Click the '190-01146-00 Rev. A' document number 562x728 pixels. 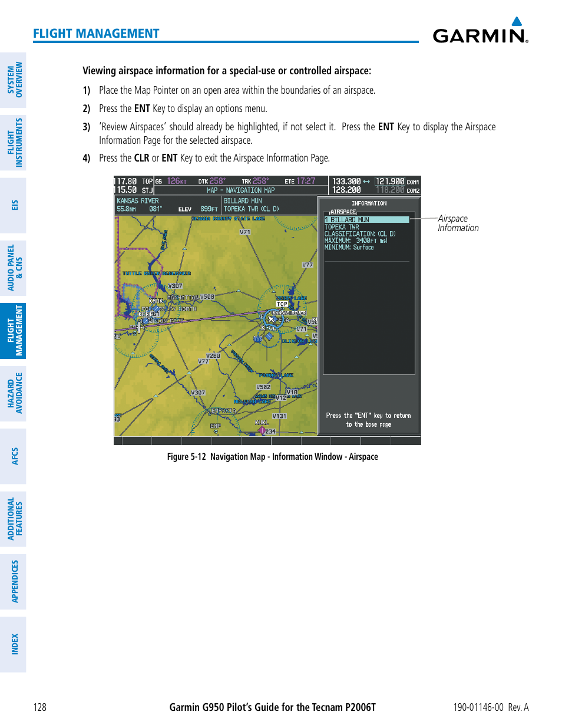(491, 707)
